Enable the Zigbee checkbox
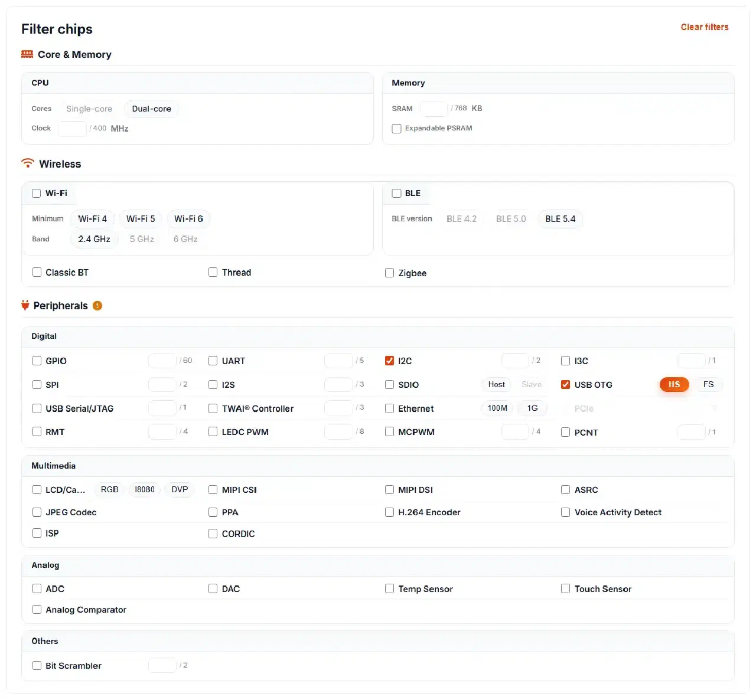756x700 pixels. tap(390, 273)
